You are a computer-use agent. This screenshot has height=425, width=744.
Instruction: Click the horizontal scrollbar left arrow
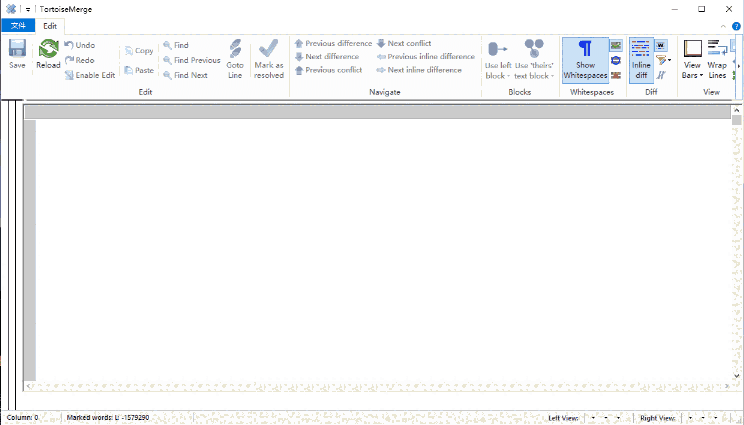tap(29, 386)
